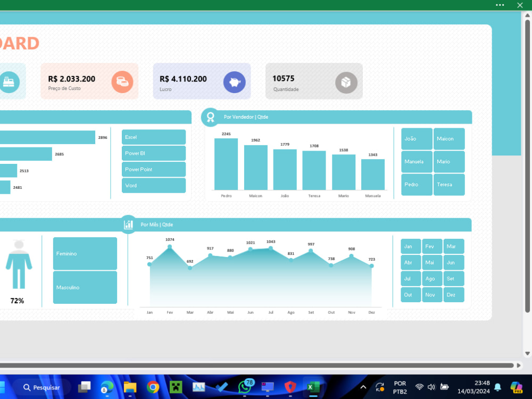Screen dimensions: 532x399
Task: Click the money bag icon on Preço de Custo card
Action: pyautogui.click(x=123, y=81)
